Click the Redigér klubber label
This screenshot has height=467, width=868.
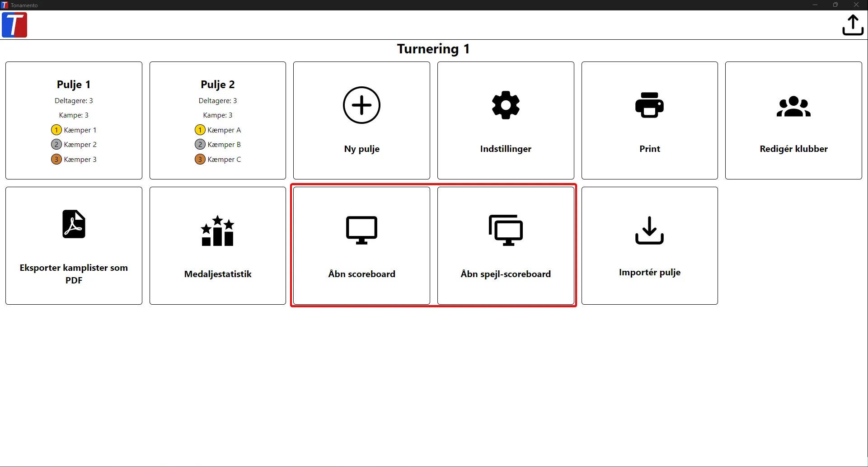pyautogui.click(x=793, y=149)
